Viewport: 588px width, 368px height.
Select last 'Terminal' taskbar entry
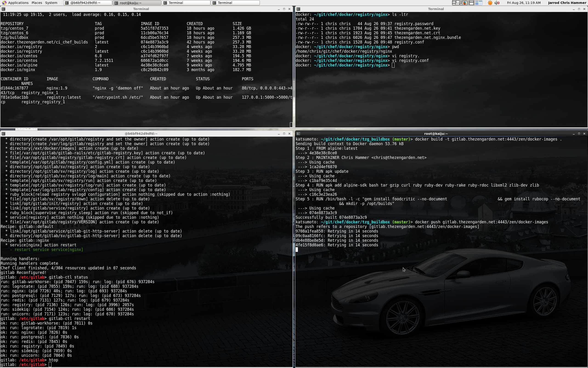235,3
